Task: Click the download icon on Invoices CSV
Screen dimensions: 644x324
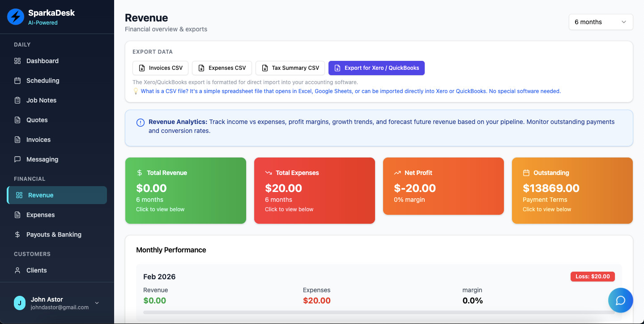Action: (142, 68)
